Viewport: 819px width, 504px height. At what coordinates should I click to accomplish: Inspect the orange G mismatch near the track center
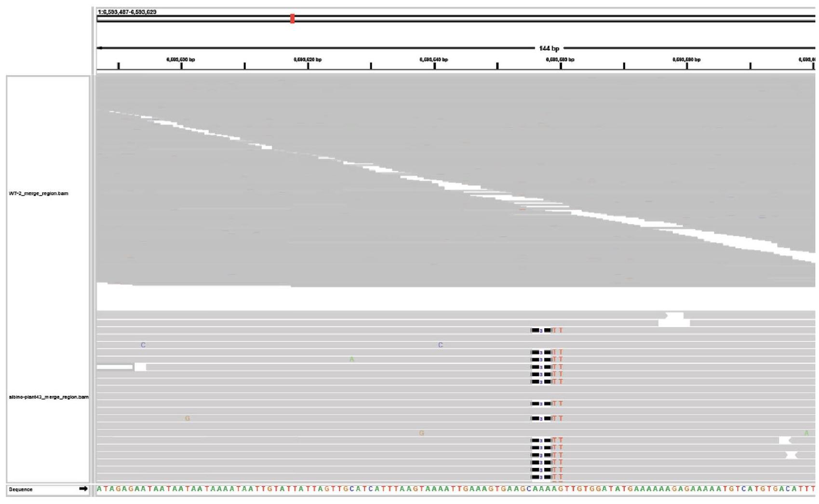point(421,433)
